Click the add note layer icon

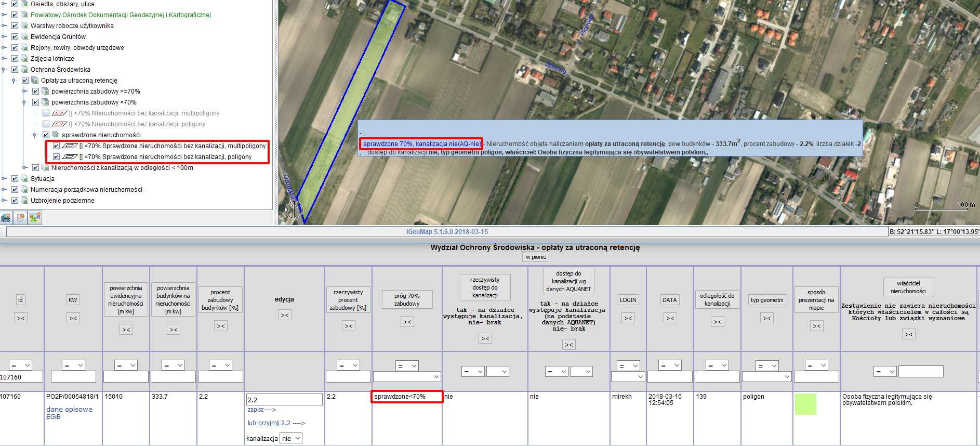click(x=20, y=218)
